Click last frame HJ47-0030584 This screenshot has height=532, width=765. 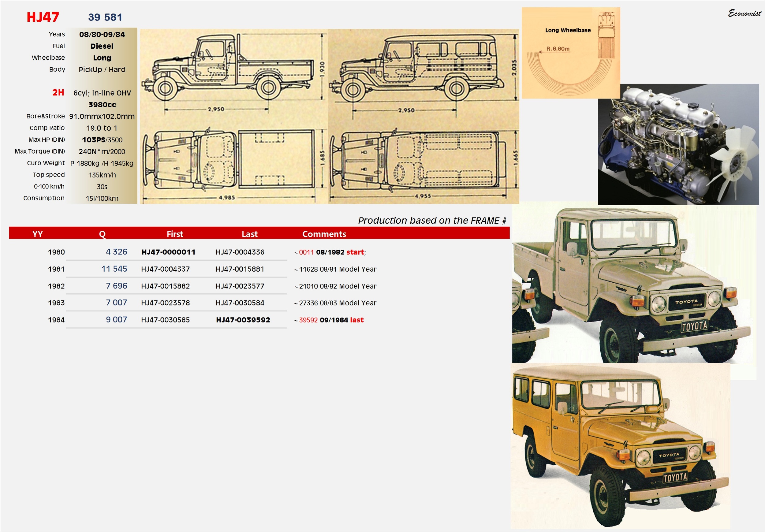tap(240, 303)
